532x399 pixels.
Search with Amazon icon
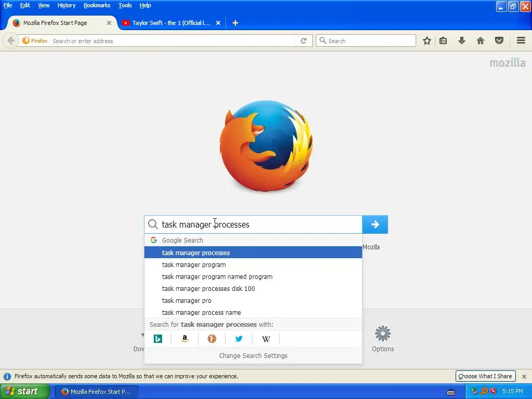tap(184, 339)
